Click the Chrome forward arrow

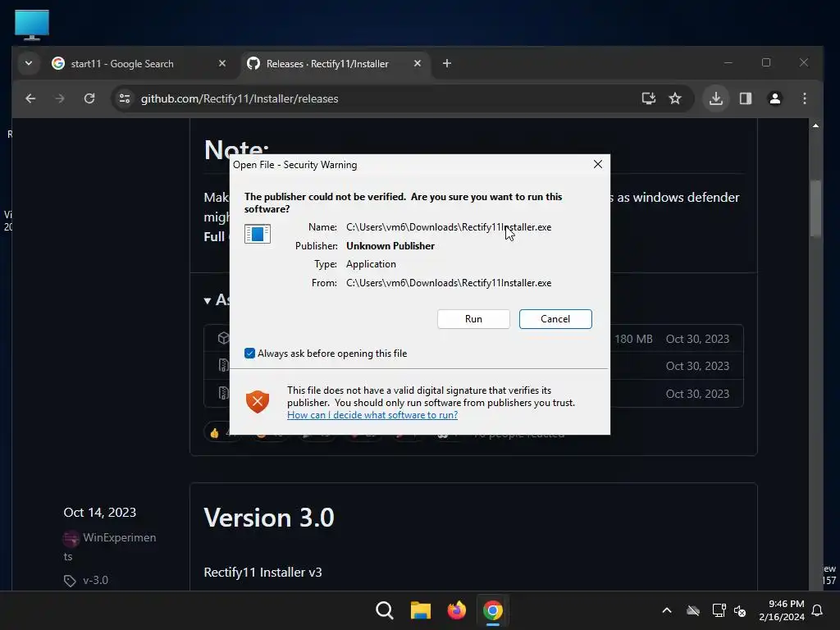click(59, 98)
